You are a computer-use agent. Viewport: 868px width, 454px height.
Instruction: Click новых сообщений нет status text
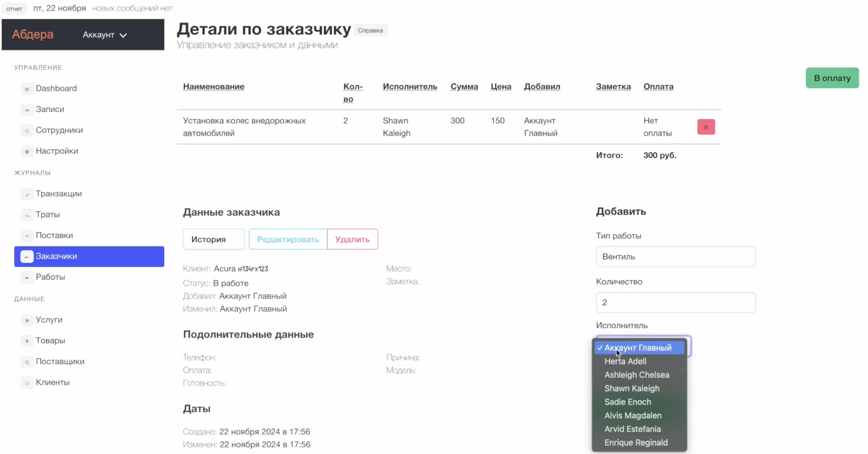pyautogui.click(x=132, y=8)
